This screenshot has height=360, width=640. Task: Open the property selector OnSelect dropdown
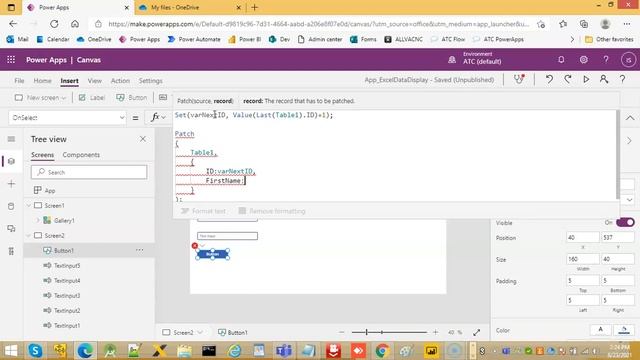(67, 118)
